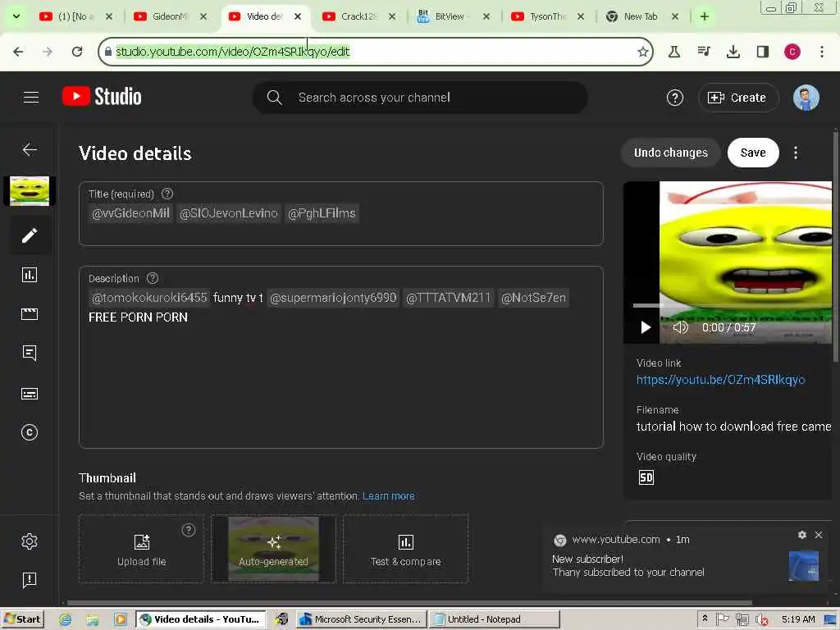Open the video Editor sidebar icon
The width and height of the screenshot is (840, 630).
pos(30,314)
